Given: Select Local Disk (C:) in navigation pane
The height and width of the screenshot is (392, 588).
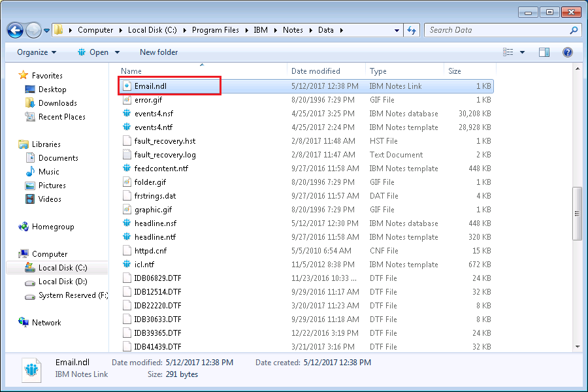Looking at the screenshot, I should (x=63, y=268).
